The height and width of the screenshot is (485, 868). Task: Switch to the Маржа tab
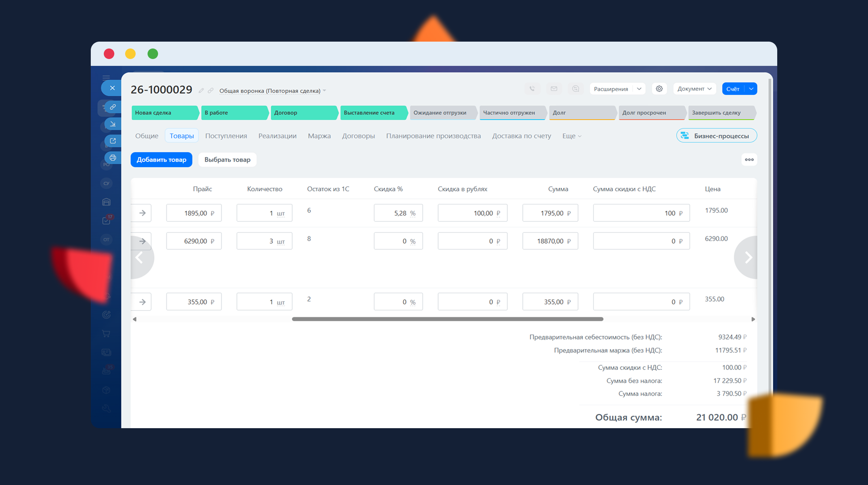[x=319, y=136]
